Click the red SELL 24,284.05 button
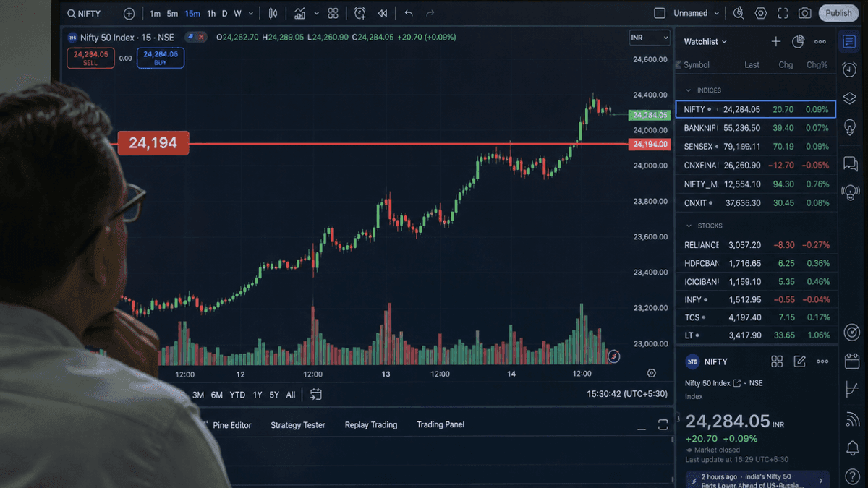The width and height of the screenshot is (868, 488). point(90,58)
